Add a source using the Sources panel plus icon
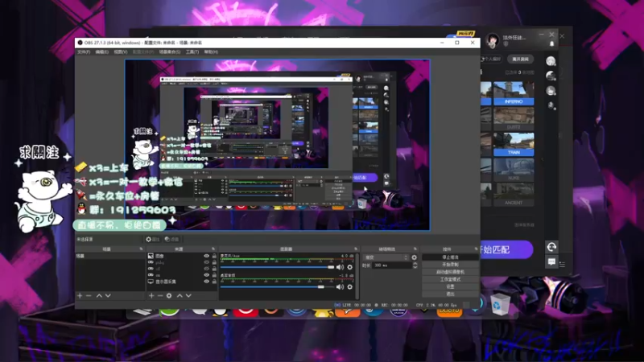The image size is (644, 362). pos(151,295)
